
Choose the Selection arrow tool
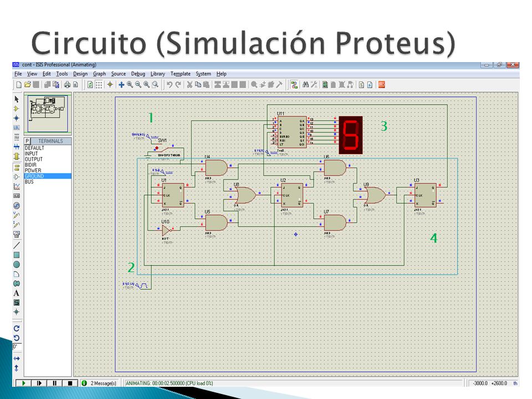tap(17, 99)
